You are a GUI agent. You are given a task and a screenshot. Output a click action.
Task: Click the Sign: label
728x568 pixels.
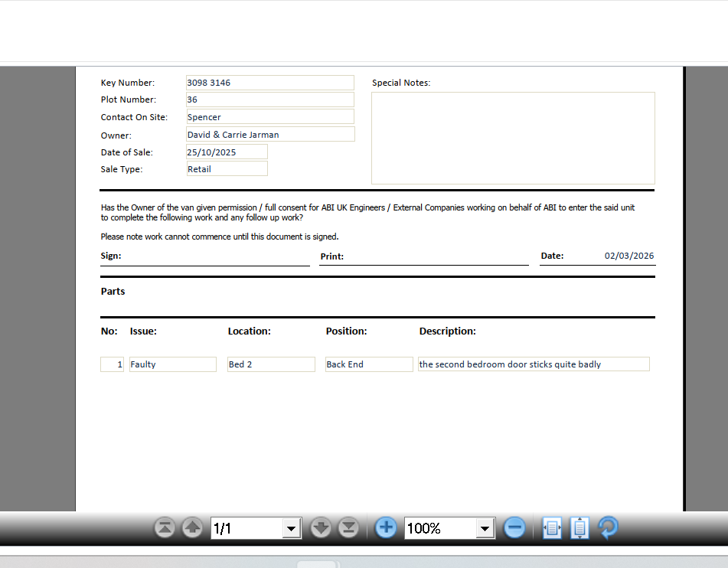[111, 256]
